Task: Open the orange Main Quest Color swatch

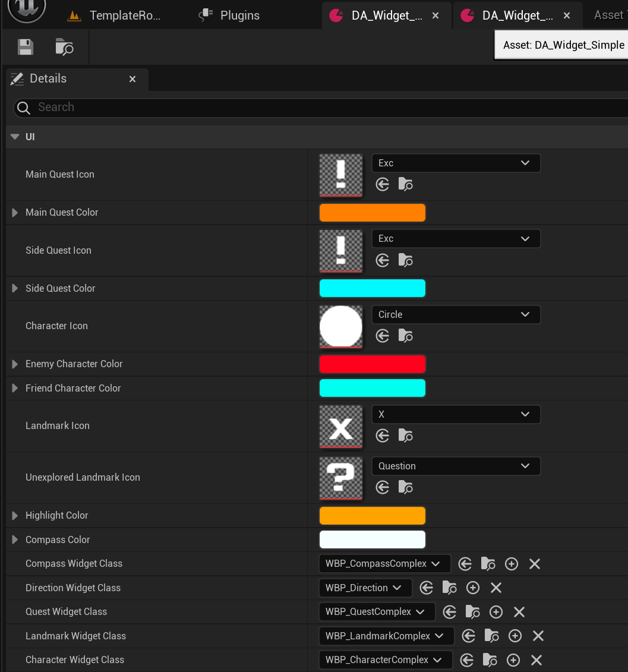Action: pyautogui.click(x=372, y=213)
